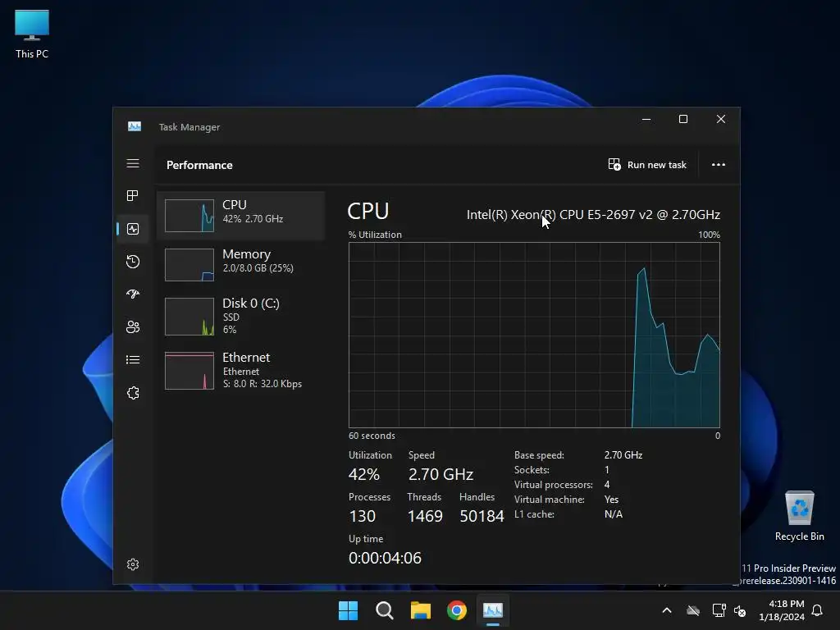Click the threads count 1469

pos(425,516)
